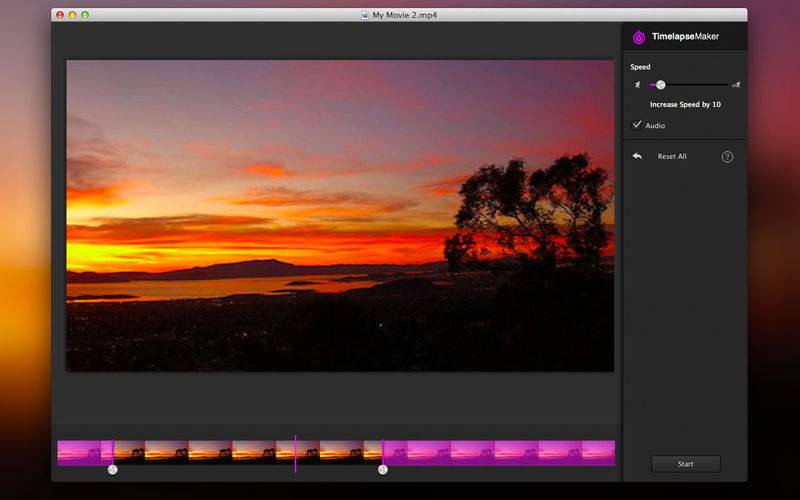Click the slow walking figure speed icon

637,85
